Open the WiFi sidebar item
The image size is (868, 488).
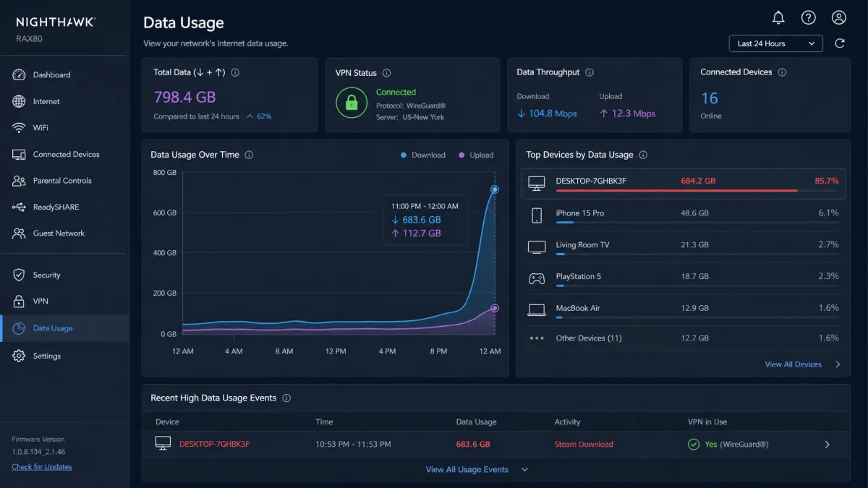point(65,127)
